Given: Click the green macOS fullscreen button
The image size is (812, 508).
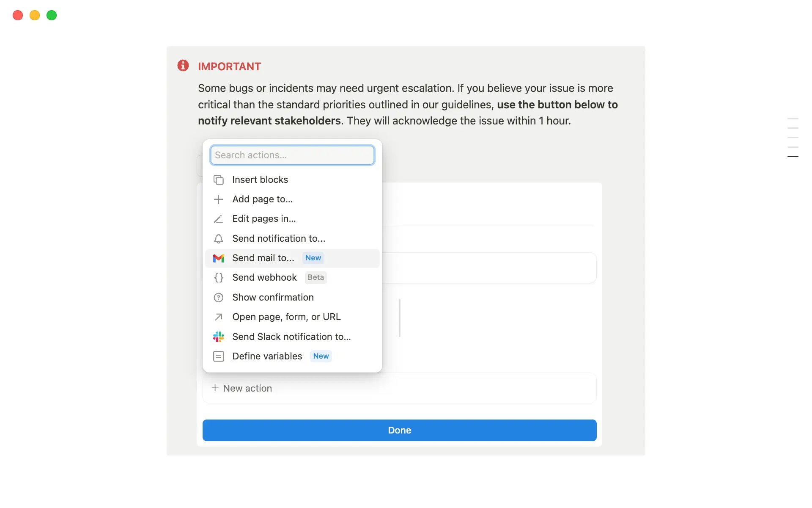Looking at the screenshot, I should pyautogui.click(x=52, y=16).
